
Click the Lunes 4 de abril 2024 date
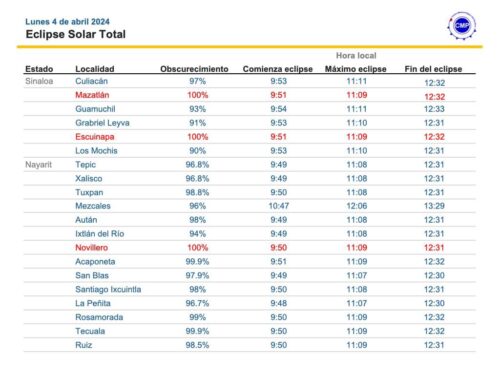[67, 22]
